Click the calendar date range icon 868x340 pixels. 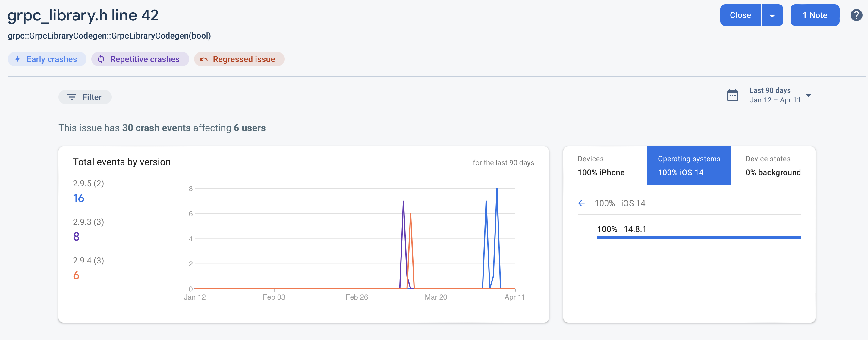733,95
